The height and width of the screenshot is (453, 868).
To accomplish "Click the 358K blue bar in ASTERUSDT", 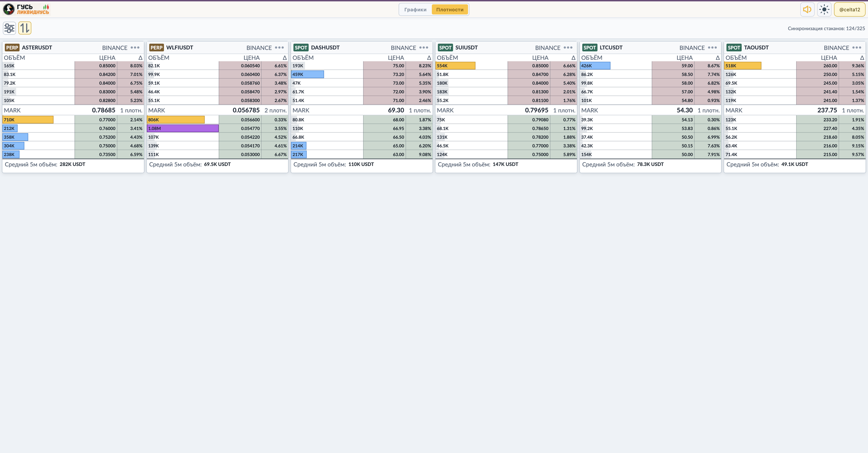I will [15, 137].
